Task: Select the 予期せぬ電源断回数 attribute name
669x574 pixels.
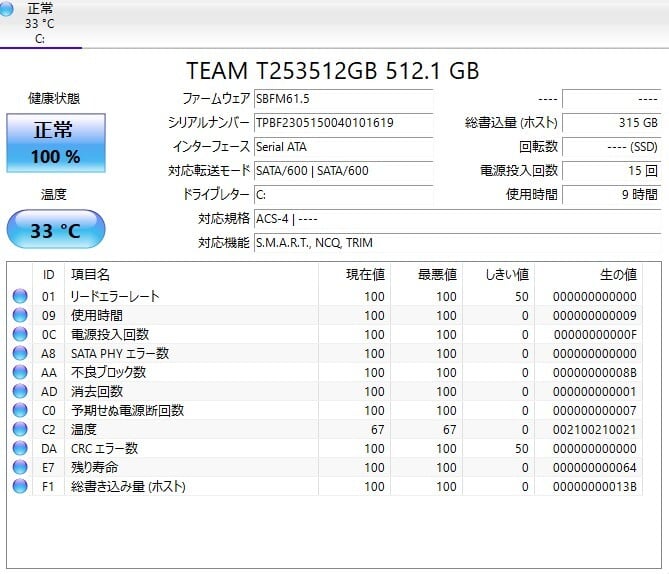Action: [127, 410]
